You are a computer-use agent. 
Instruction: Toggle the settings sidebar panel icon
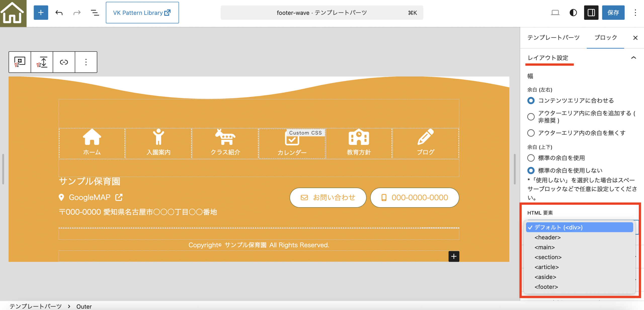pos(591,12)
